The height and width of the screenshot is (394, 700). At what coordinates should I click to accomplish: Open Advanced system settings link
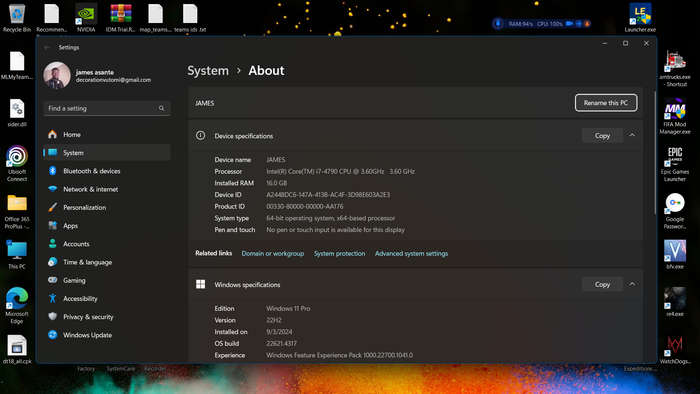coord(411,253)
